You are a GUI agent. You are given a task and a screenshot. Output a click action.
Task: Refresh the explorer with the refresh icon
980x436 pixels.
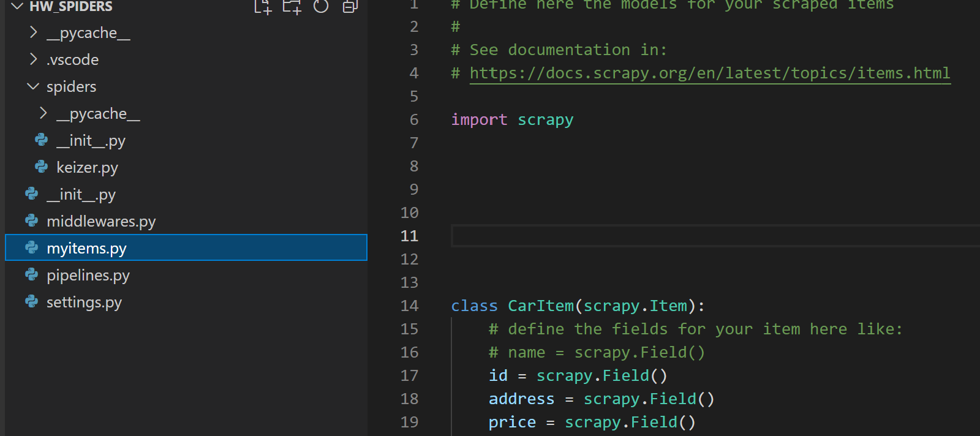(x=321, y=6)
